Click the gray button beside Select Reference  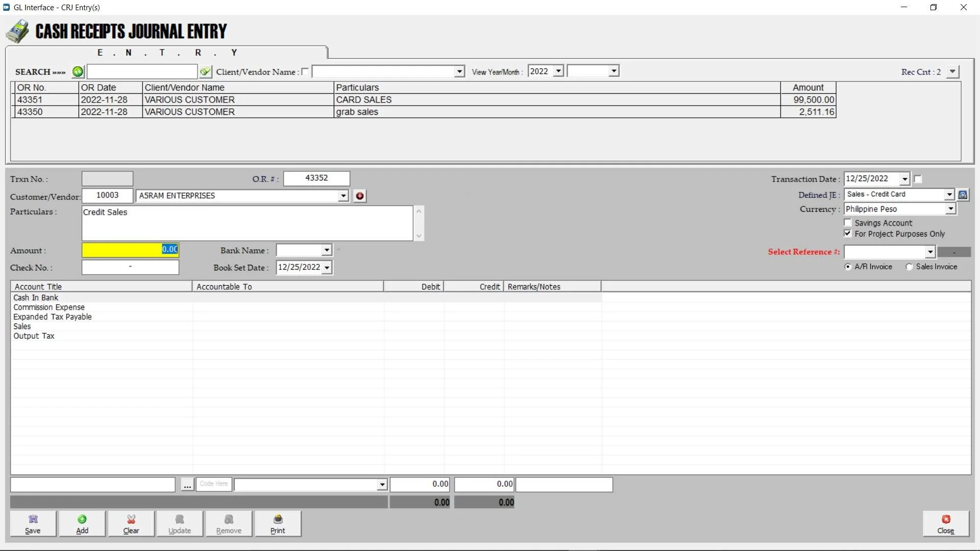tap(954, 252)
